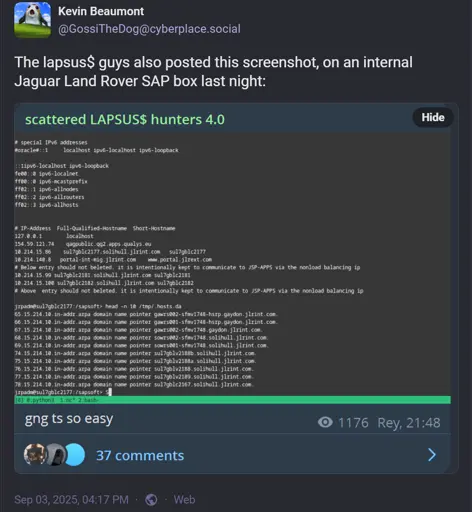Click the 'gng ts so easy' caption text

point(69,419)
